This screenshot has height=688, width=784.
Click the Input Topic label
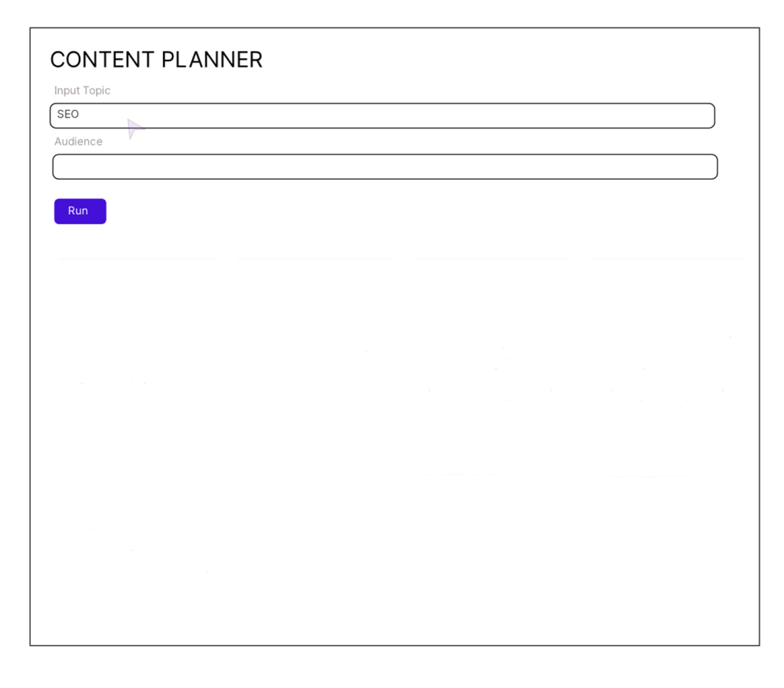click(x=82, y=90)
